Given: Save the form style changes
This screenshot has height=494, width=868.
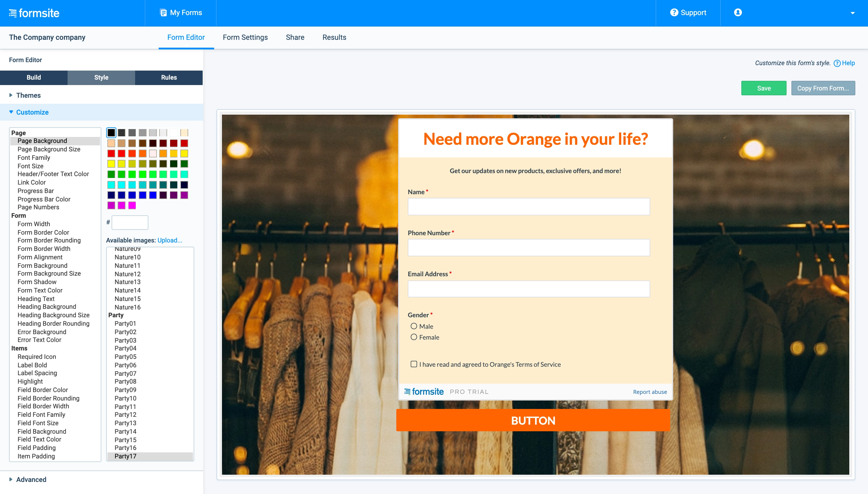Looking at the screenshot, I should (764, 88).
